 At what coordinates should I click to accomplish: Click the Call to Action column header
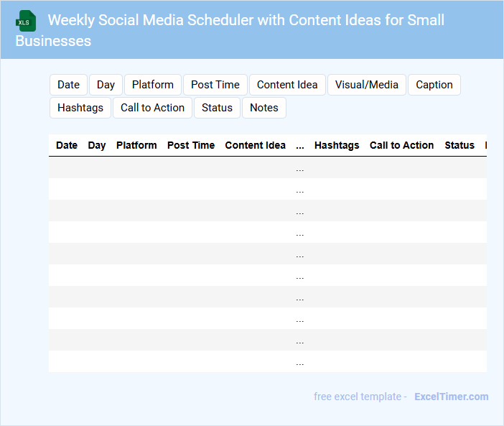401,145
